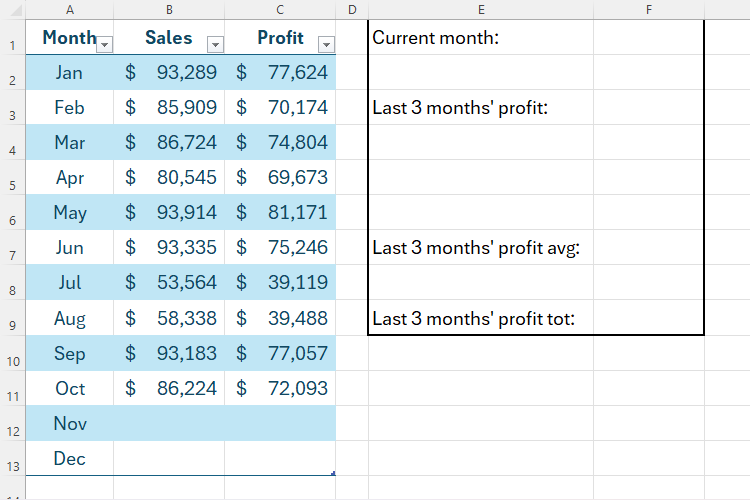Open the Profit column filter dropdown

325,43
